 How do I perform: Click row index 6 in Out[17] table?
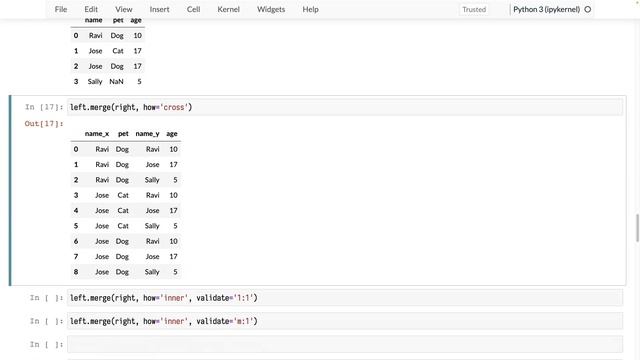coord(76,241)
